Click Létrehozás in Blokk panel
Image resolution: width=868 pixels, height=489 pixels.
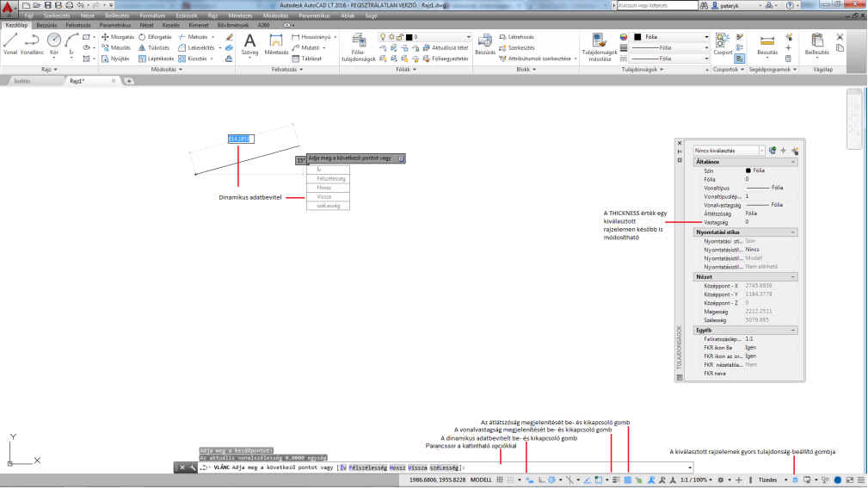pyautogui.click(x=516, y=37)
